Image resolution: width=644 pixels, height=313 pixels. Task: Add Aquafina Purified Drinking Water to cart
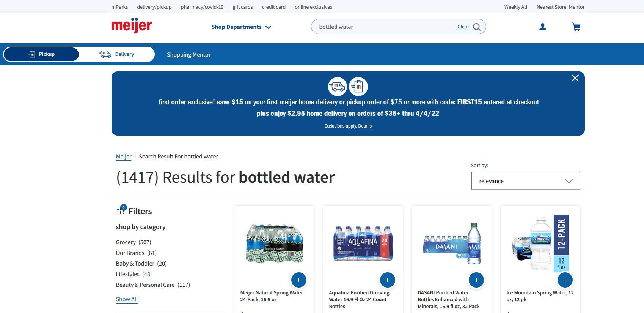(x=388, y=280)
